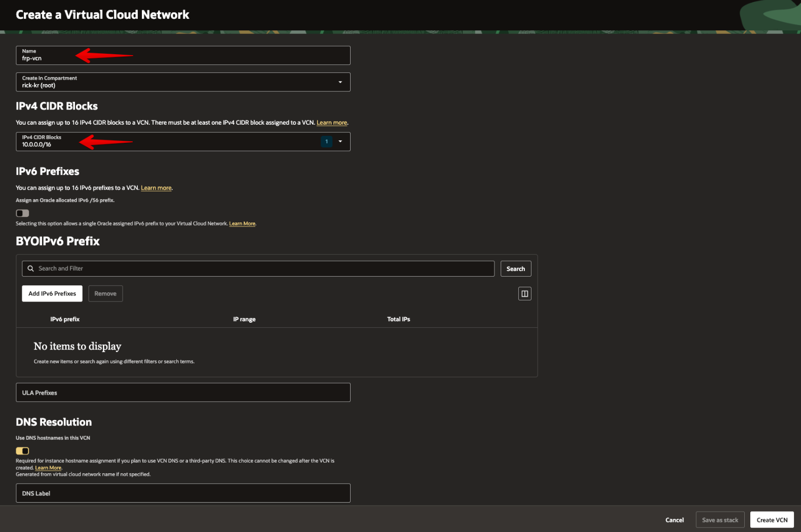Open the table column settings icon
Viewport: 801px width, 532px height.
525,293
